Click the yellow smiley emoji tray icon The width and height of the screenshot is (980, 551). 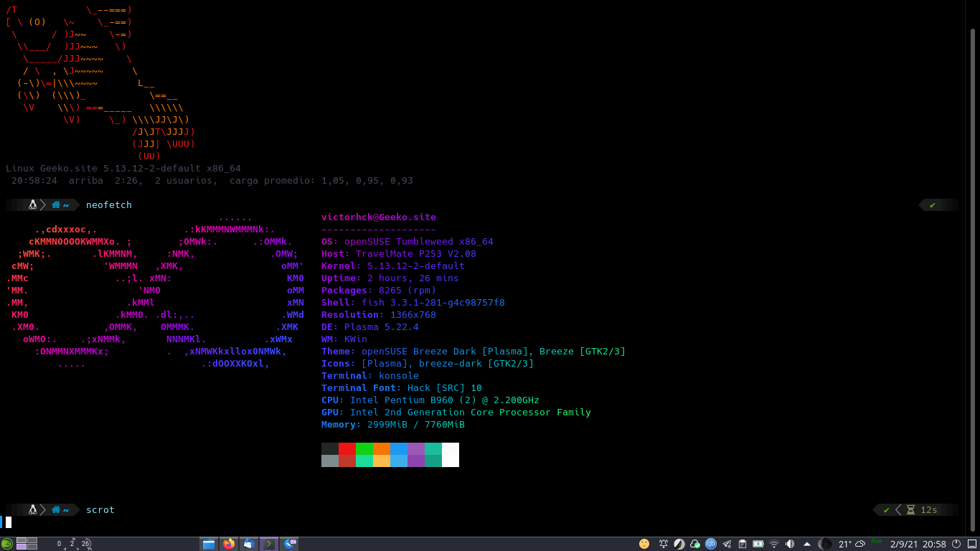coord(644,544)
